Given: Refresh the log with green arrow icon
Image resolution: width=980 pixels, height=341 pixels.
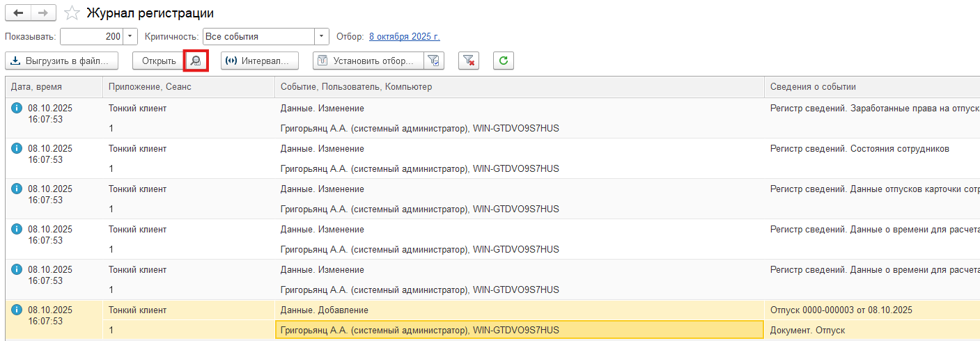Looking at the screenshot, I should (x=503, y=61).
